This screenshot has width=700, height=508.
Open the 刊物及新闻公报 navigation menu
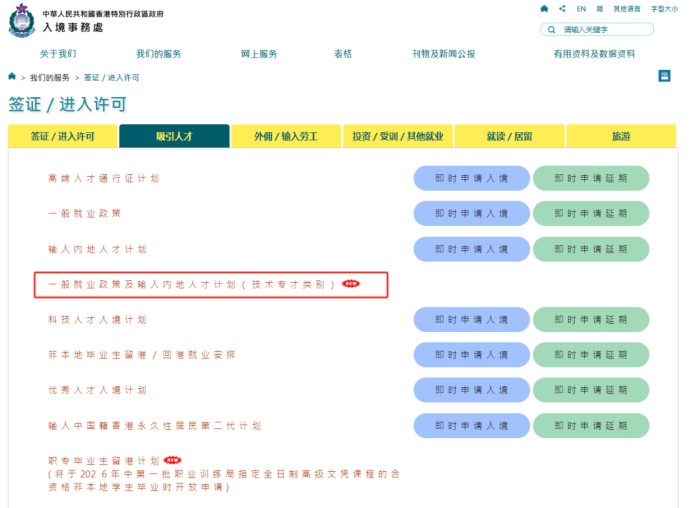click(x=443, y=54)
